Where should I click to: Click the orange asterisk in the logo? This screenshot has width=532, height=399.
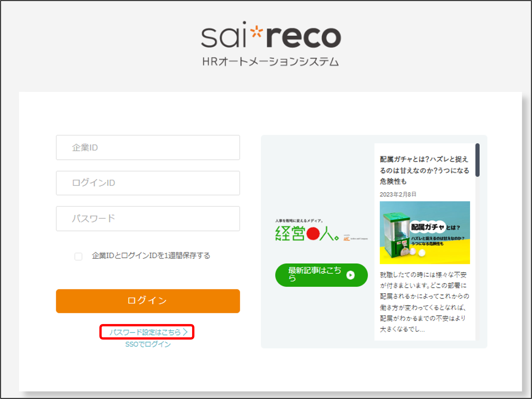click(256, 32)
